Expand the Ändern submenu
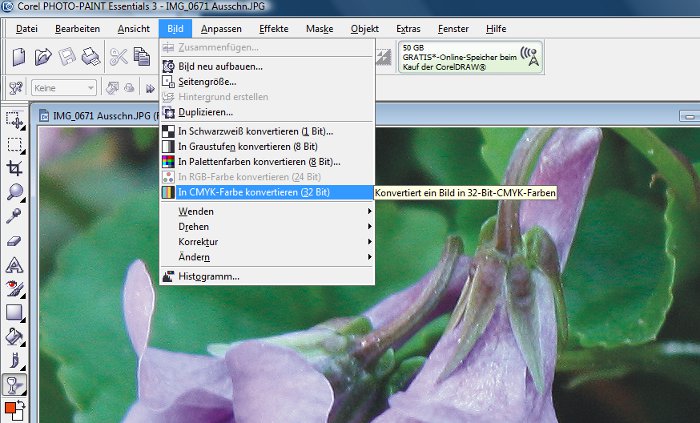Screen dimensions: 700x423 coord(267,257)
